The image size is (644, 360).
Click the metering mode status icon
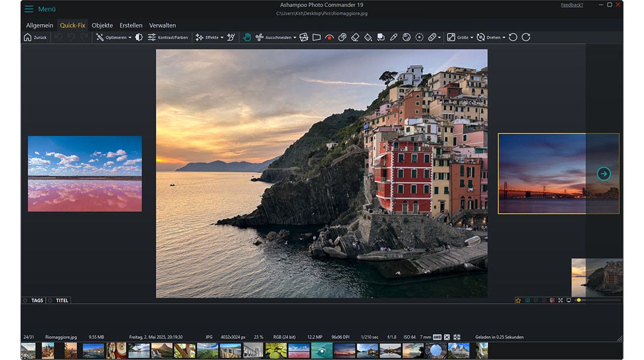click(x=457, y=337)
